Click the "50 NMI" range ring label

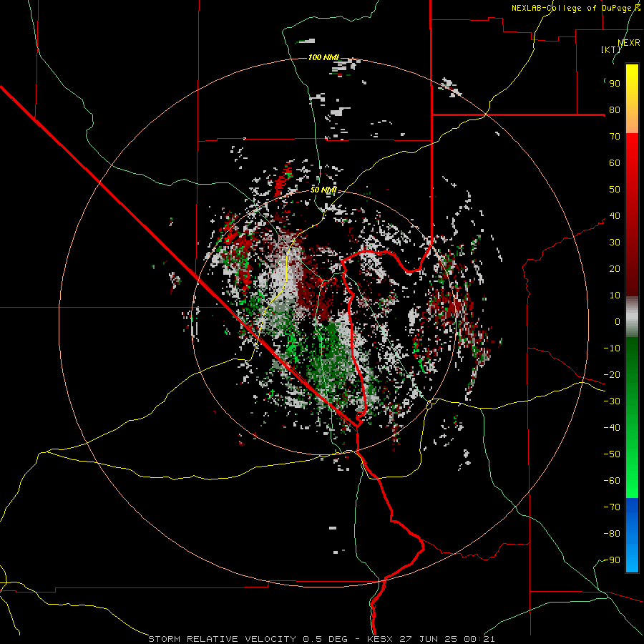(x=323, y=190)
